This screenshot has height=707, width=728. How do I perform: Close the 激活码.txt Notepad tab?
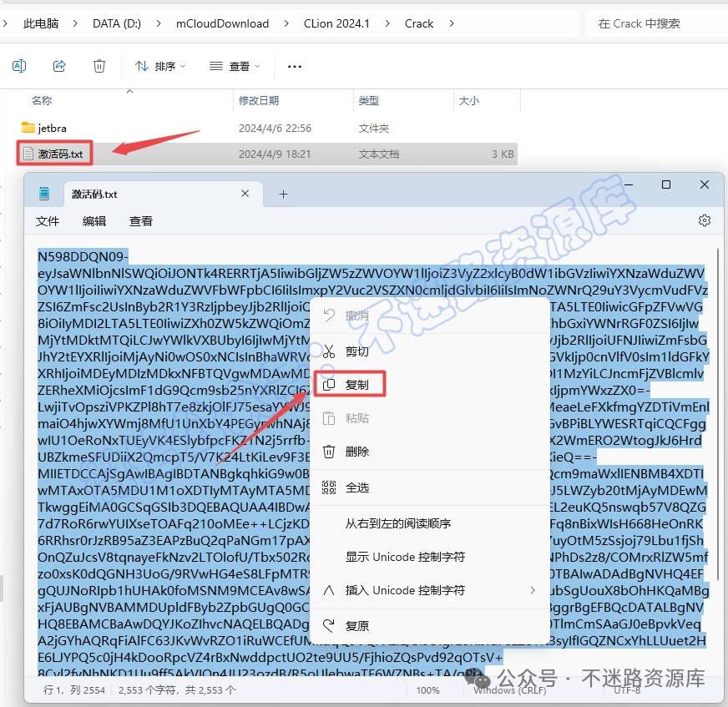pos(245,194)
